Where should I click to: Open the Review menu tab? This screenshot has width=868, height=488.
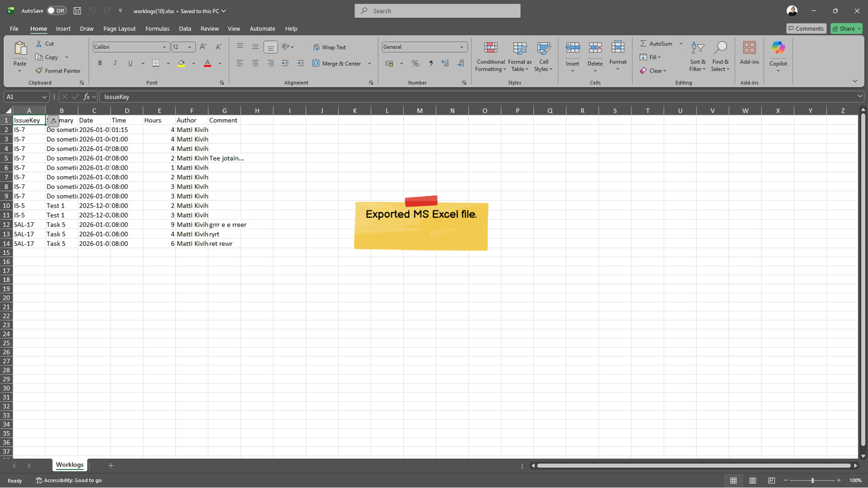(x=209, y=28)
